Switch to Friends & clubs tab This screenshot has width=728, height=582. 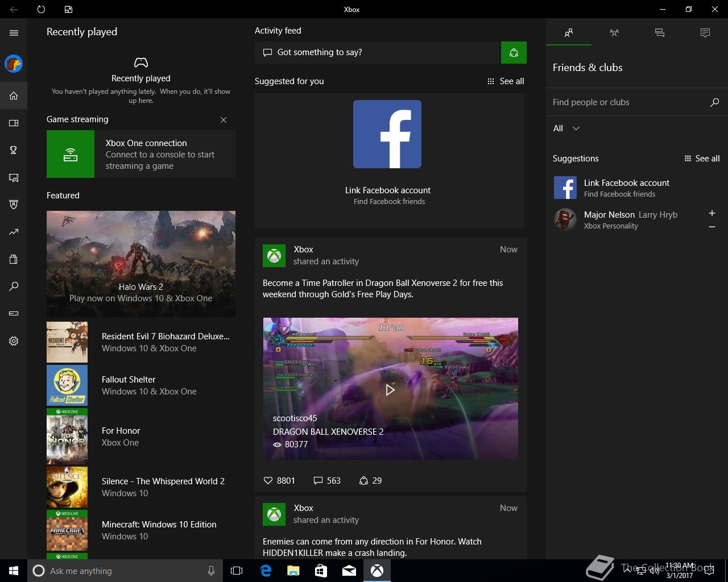click(569, 33)
